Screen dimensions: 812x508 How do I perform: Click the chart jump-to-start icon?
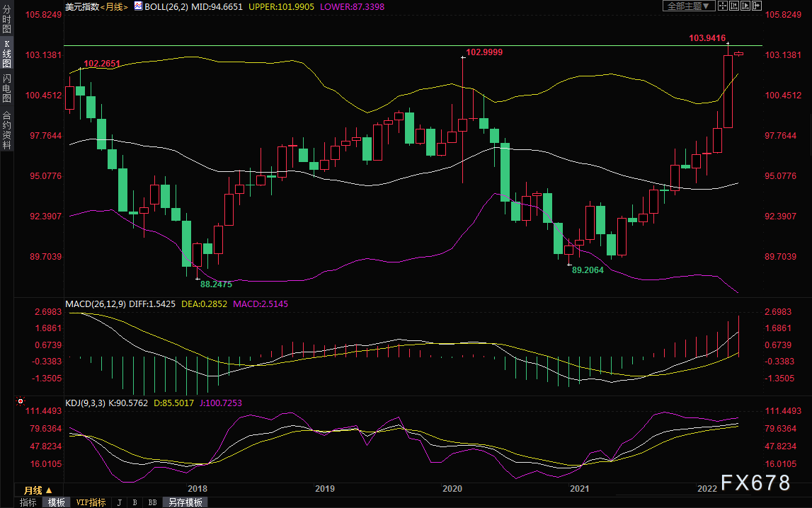tap(734, 6)
